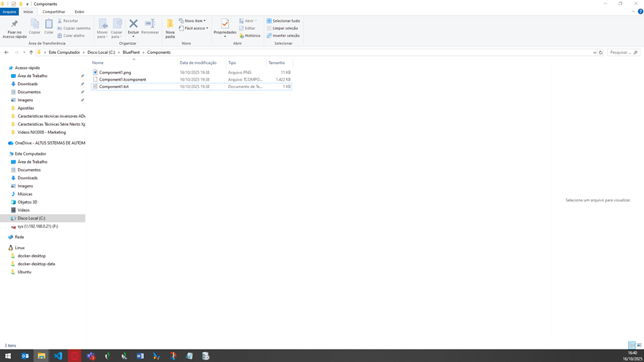The image size is (644, 362).
Task: Switch to details view in status bar
Action: (x=632, y=345)
